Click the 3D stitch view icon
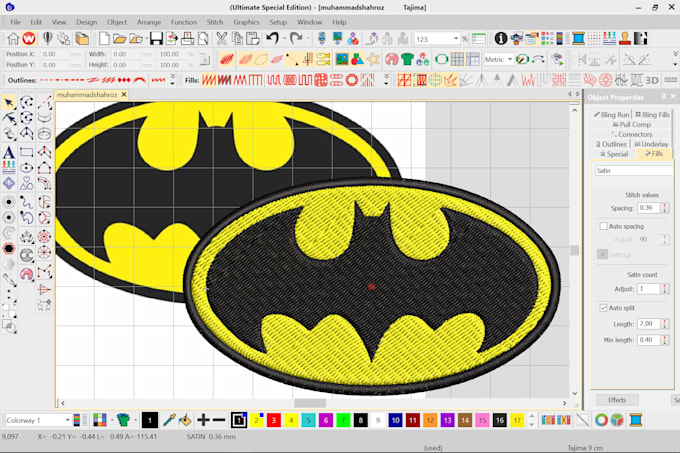Image resolution: width=680 pixels, height=453 pixels. 652,80
